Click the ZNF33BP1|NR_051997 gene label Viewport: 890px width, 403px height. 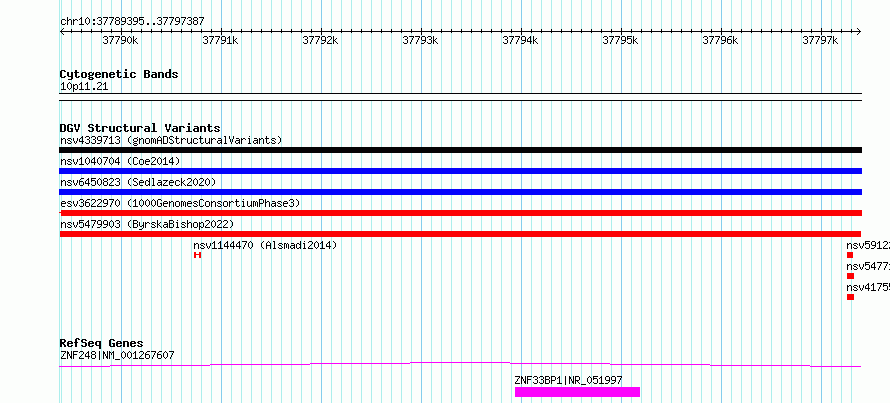568,380
